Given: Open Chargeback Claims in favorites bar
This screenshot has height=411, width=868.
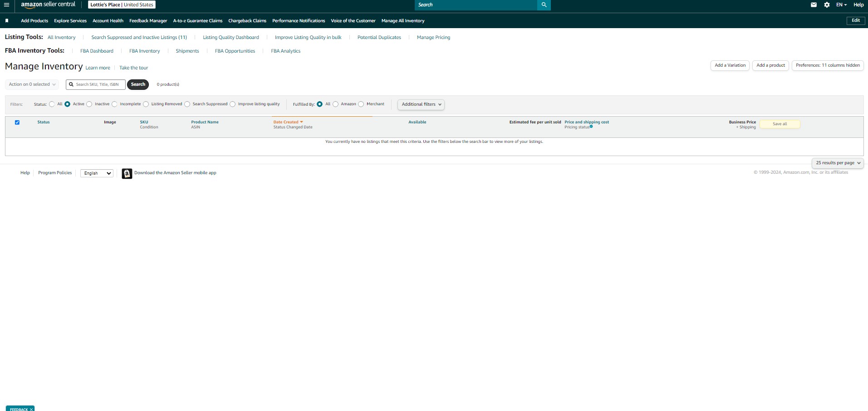Looking at the screenshot, I should [247, 21].
